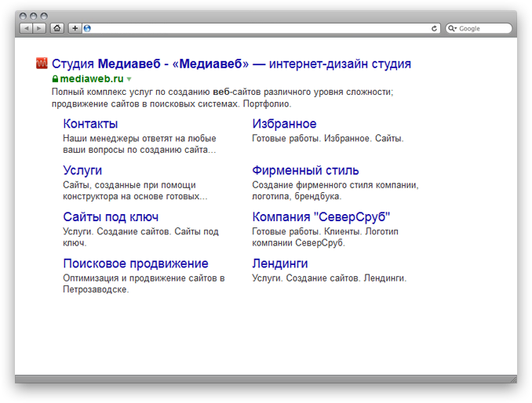Open the Сайты под ключ sitelink
532x403 pixels.
tap(111, 217)
